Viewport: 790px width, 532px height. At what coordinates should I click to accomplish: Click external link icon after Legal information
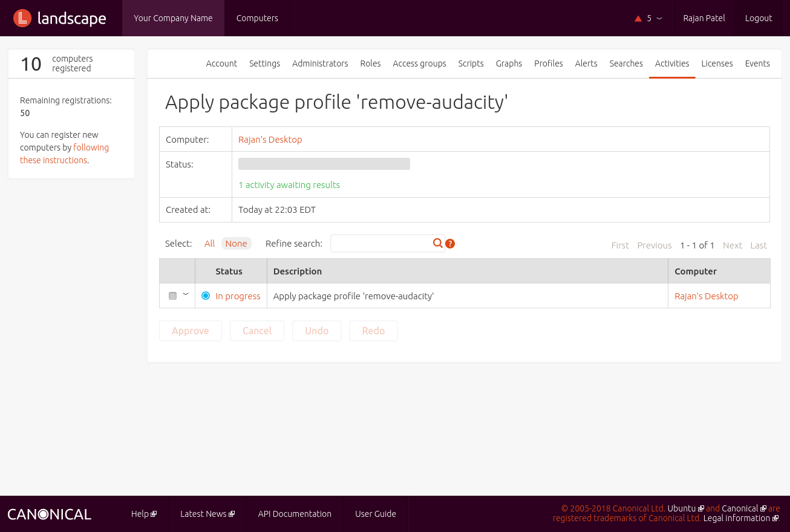point(775,518)
